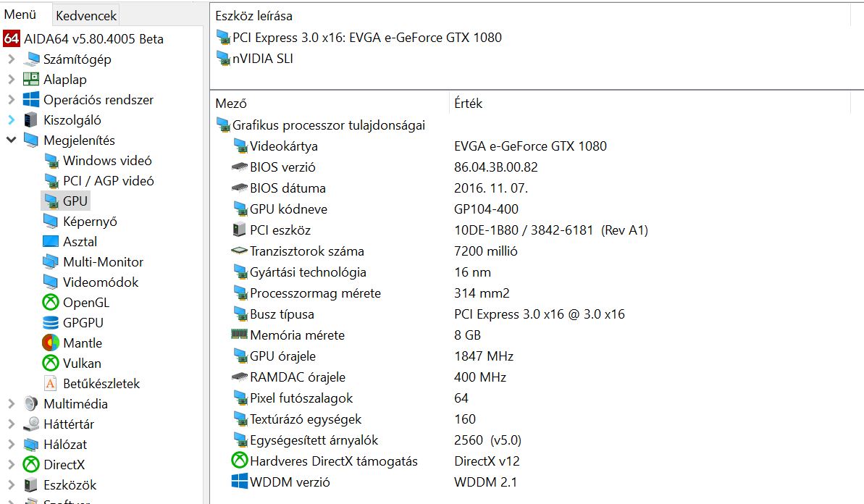Image resolution: width=864 pixels, height=504 pixels.
Task: Expand the Multimédia tree node
Action: [11, 404]
